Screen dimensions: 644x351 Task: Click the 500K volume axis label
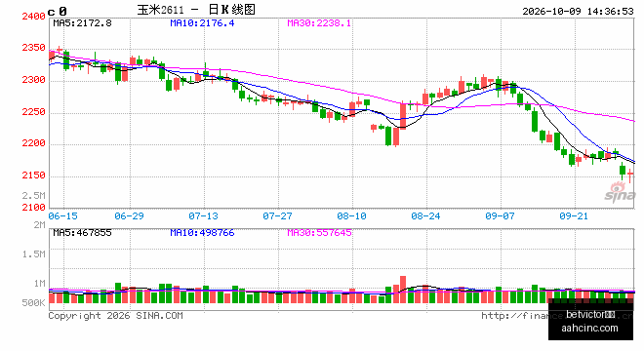(34, 303)
